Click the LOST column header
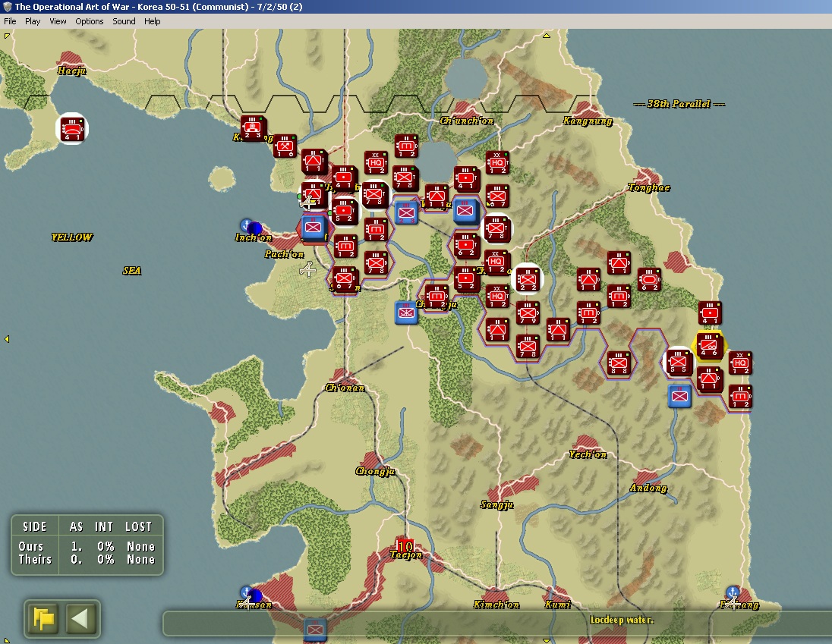The image size is (832, 644). (x=138, y=527)
